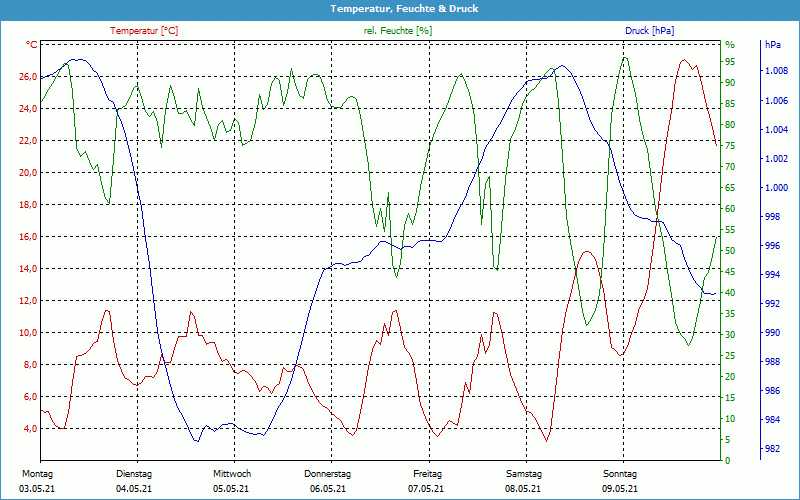
Task: Click the °C axis unit label
Action: click(x=32, y=45)
